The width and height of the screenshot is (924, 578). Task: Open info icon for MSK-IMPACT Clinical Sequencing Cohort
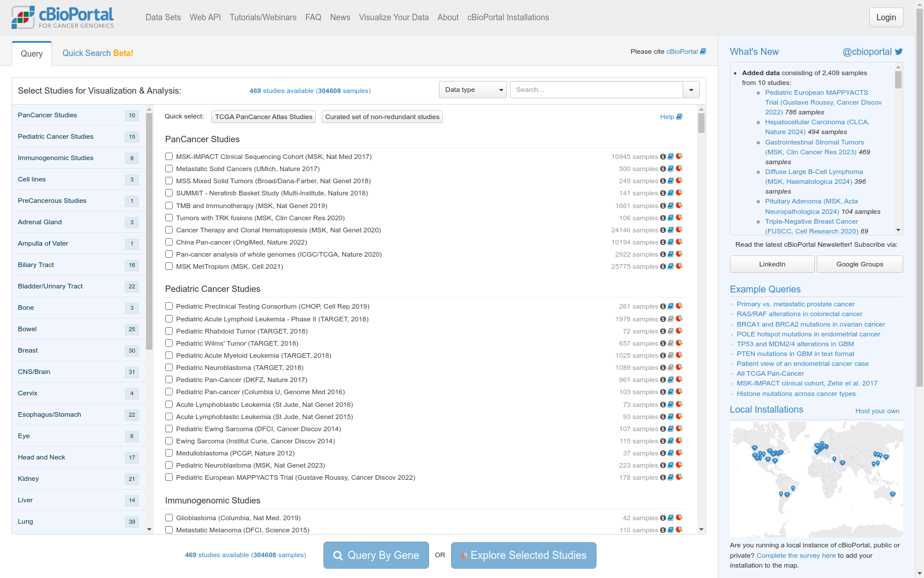click(663, 157)
